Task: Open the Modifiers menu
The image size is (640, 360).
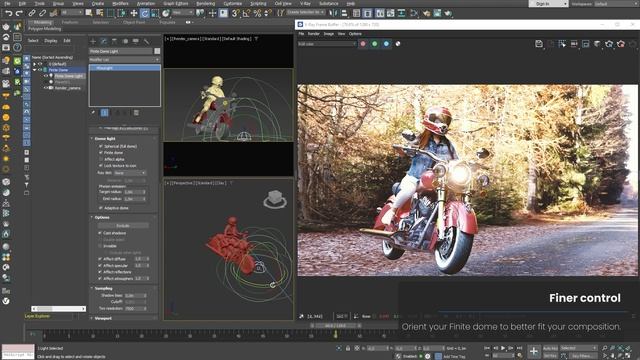Action: click(x=120, y=3)
